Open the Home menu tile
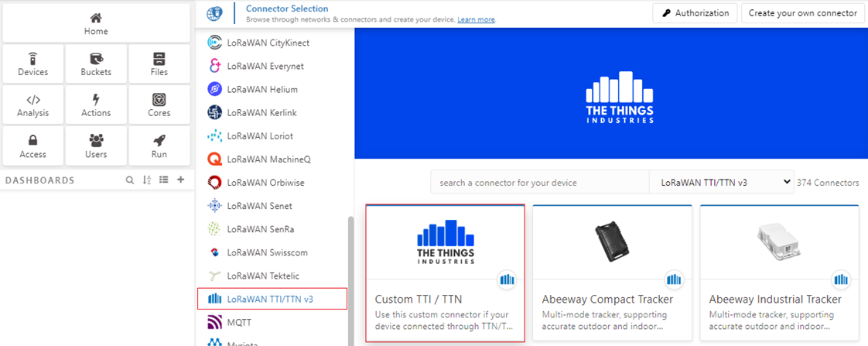This screenshot has width=868, height=346. point(96,23)
